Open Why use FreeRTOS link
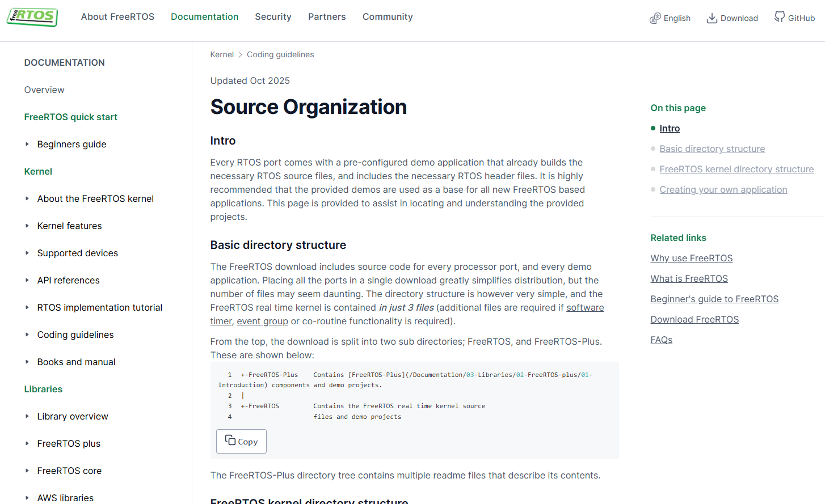 coord(692,258)
